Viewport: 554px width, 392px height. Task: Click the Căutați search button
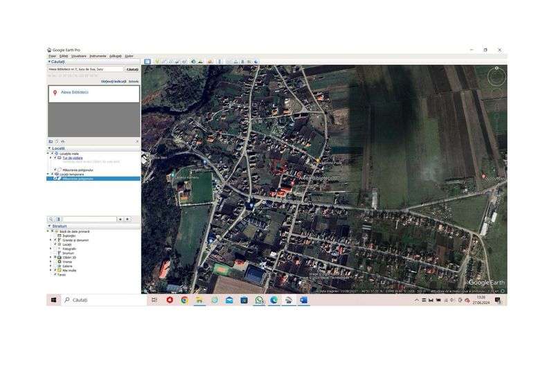(x=132, y=69)
